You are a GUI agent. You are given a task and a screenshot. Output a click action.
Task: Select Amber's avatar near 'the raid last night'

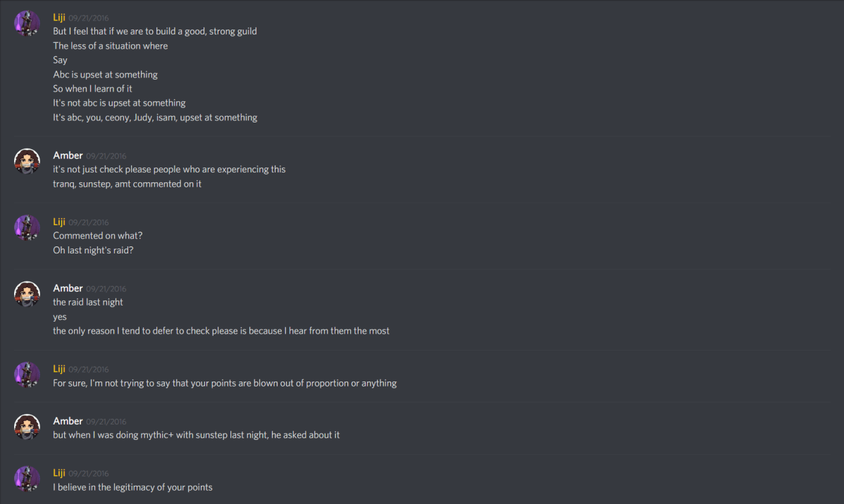(27, 294)
